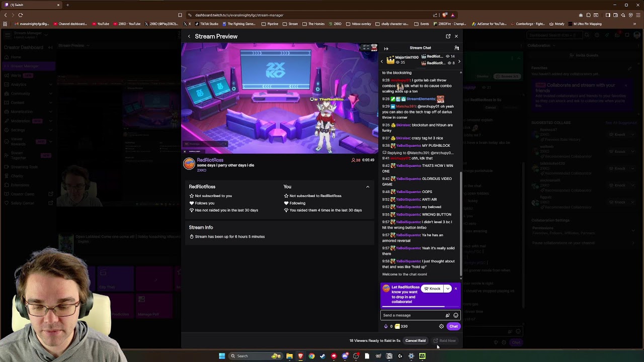Open the Windows Start menu
Screen dimensions: 644x362
[222, 356]
